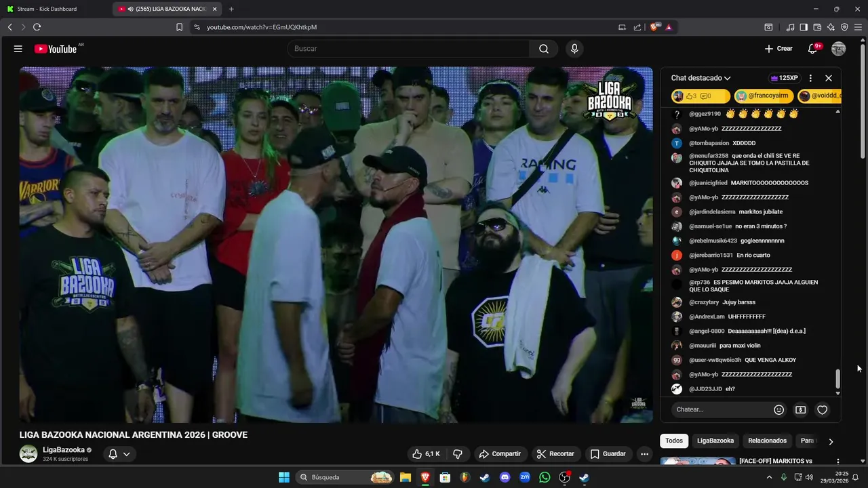Open emoji picker in chat

[x=778, y=409]
